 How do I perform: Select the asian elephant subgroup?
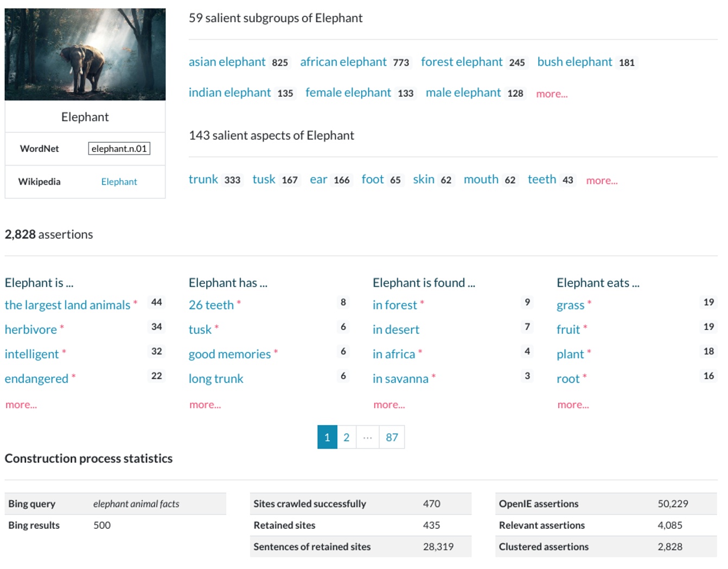227,62
